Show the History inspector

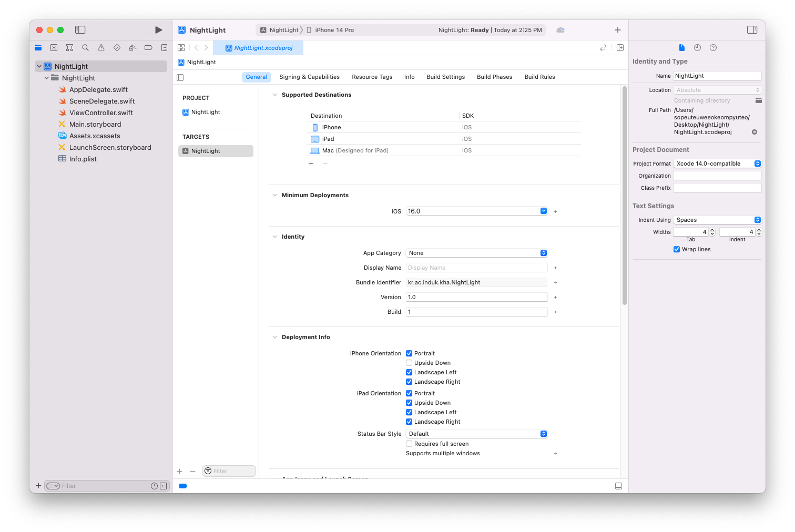tap(697, 48)
